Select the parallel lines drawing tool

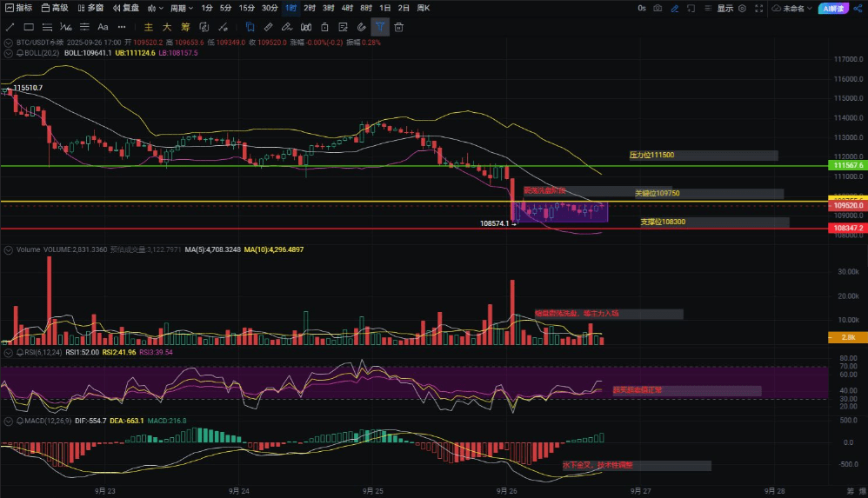[x=48, y=27]
